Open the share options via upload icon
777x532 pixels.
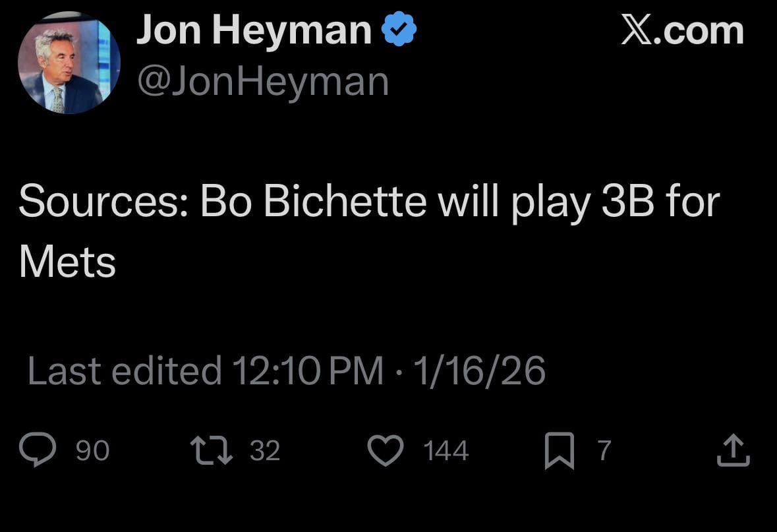pos(734,450)
